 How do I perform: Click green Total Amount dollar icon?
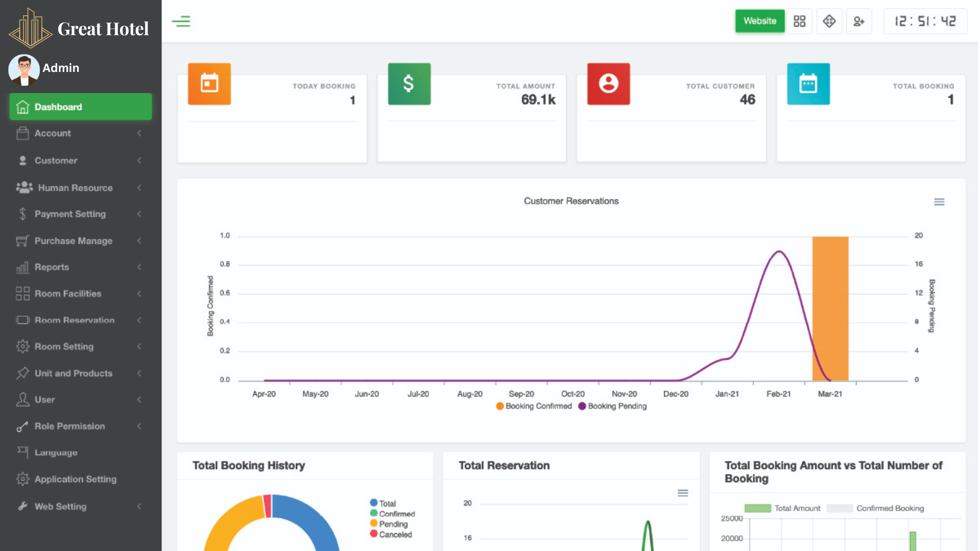pyautogui.click(x=409, y=84)
